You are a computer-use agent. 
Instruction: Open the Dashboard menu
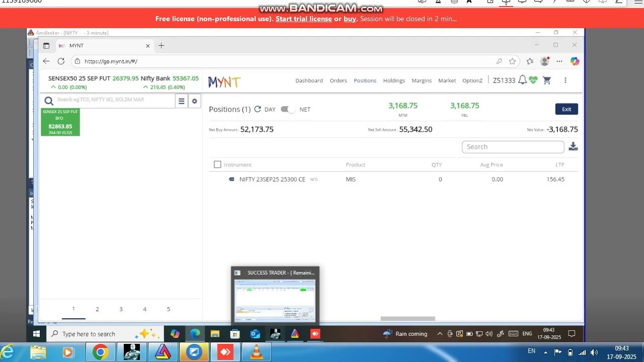(x=309, y=80)
